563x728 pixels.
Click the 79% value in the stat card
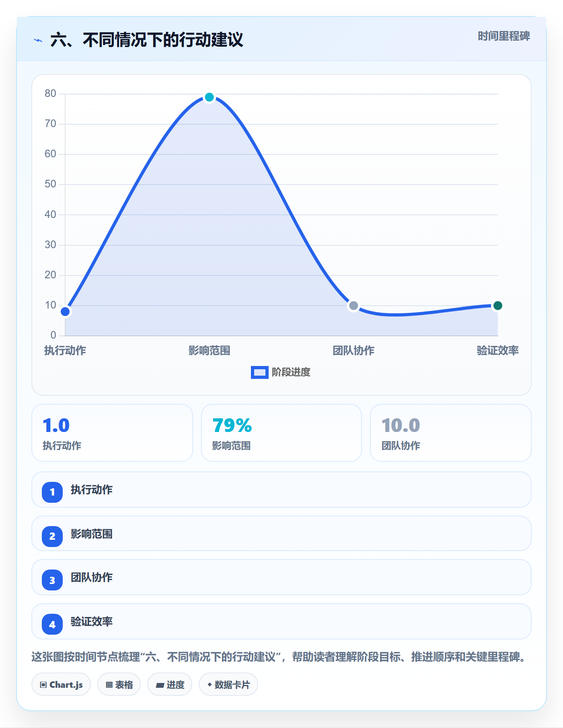click(x=232, y=426)
